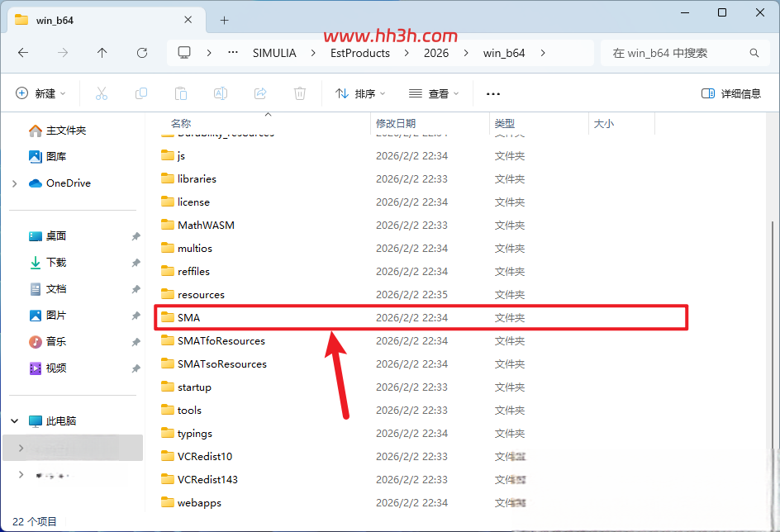Go up one folder level
Image resolution: width=780 pixels, height=532 pixels.
(102, 53)
